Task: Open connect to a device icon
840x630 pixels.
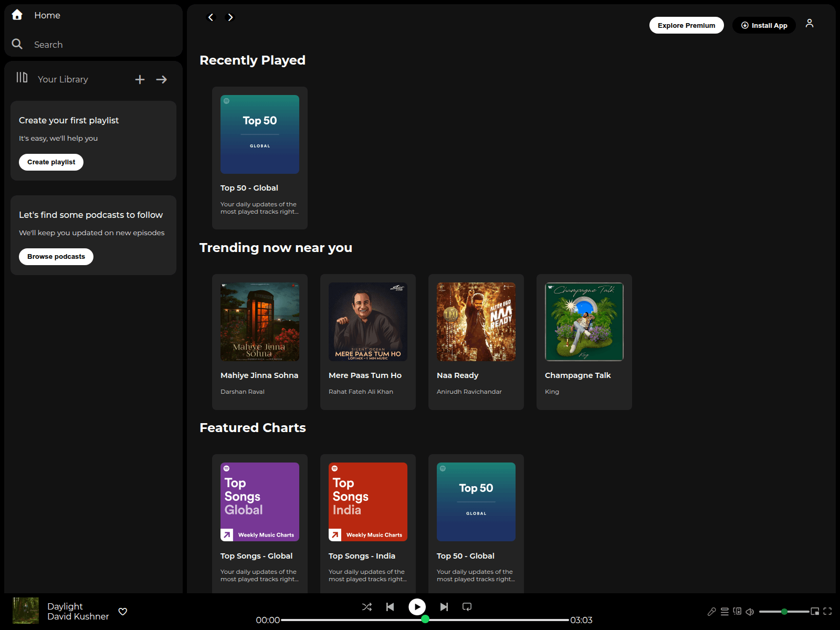Action: [x=737, y=612]
